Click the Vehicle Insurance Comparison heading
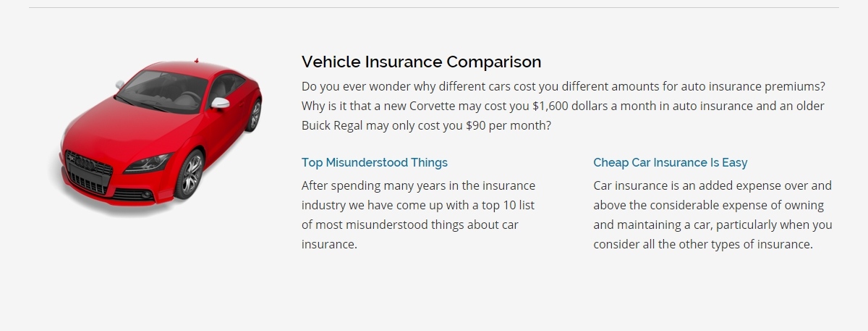 coord(421,62)
